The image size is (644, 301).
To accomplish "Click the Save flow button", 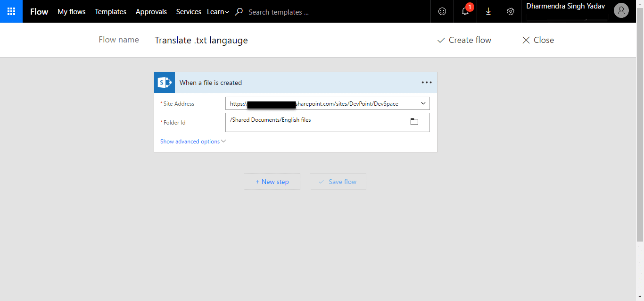I will point(338,182).
